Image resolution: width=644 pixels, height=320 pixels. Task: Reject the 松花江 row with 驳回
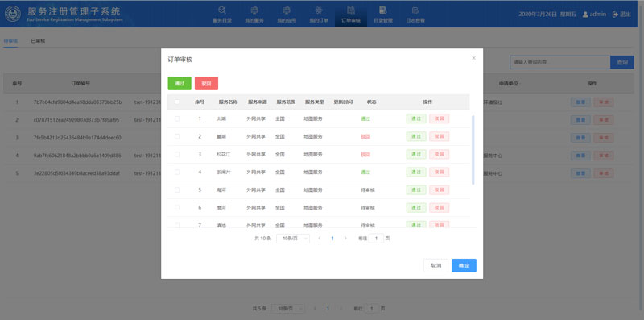[x=439, y=154]
